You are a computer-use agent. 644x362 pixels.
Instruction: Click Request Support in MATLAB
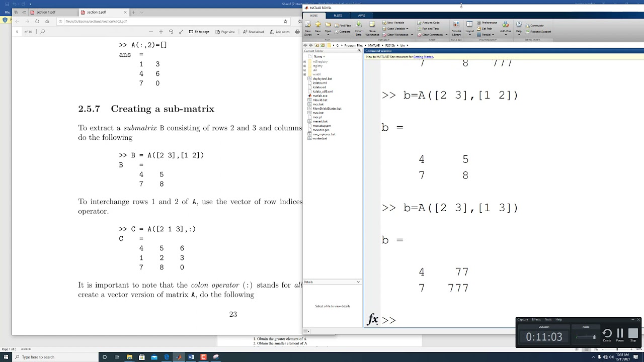(x=537, y=32)
